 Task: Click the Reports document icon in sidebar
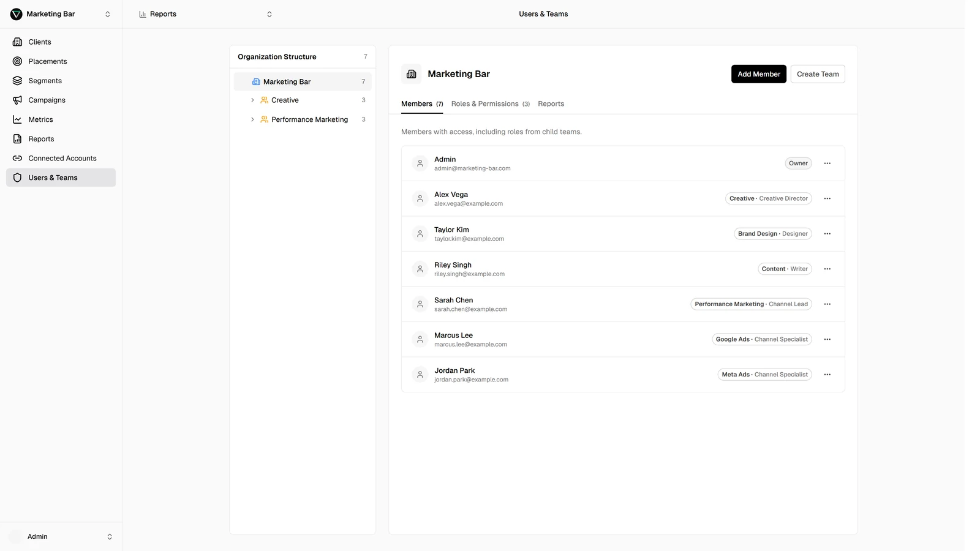(x=17, y=139)
